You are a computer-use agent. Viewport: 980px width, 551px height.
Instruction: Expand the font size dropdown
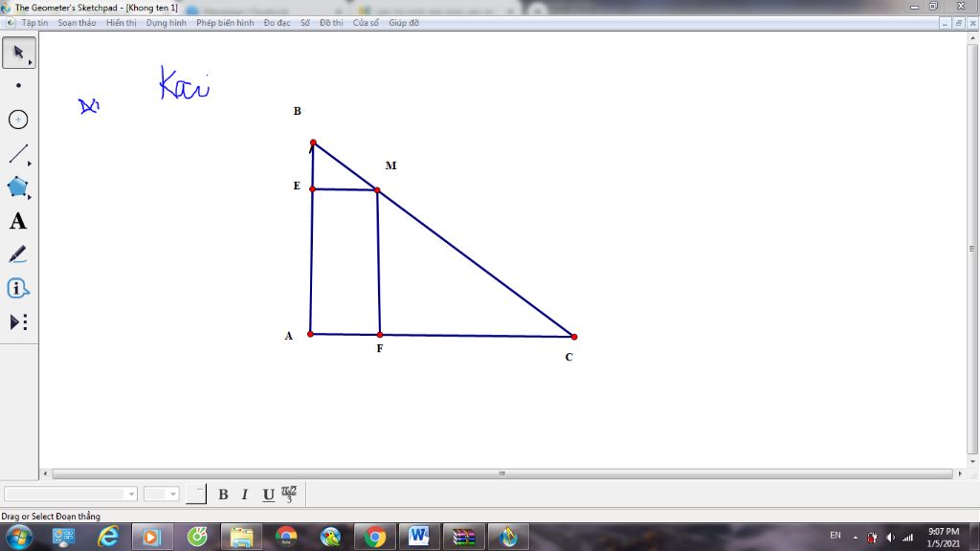(173, 495)
